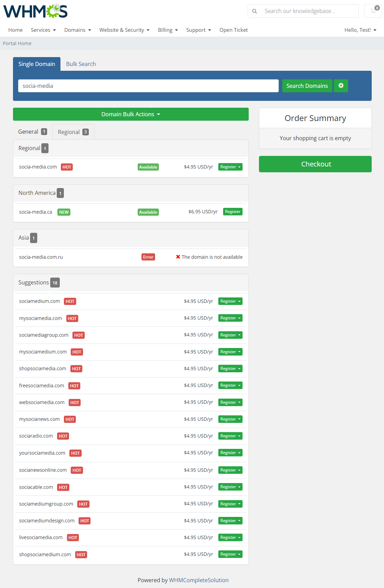Register socianewsonline.com suggestion
Viewport: 384px width, 588px height.
230,470
